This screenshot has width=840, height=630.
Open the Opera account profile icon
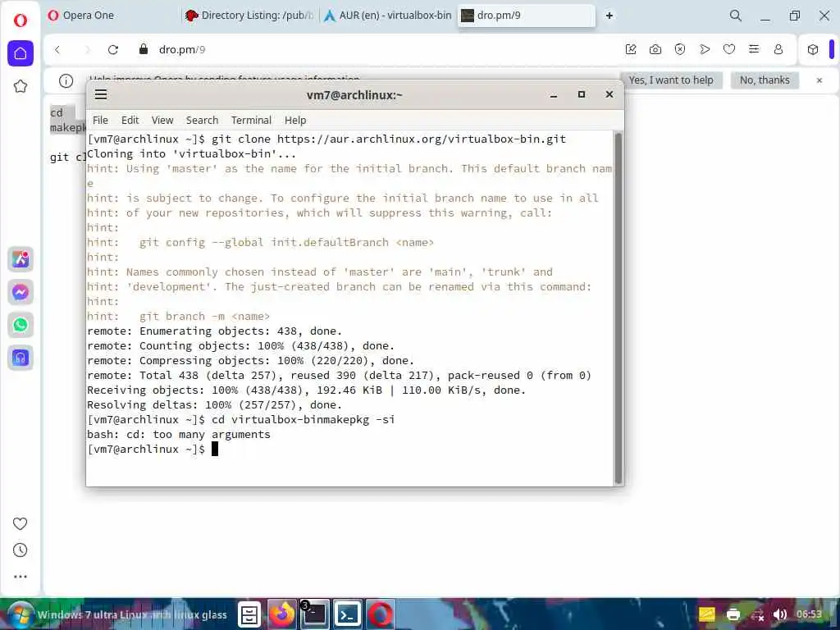coord(778,49)
